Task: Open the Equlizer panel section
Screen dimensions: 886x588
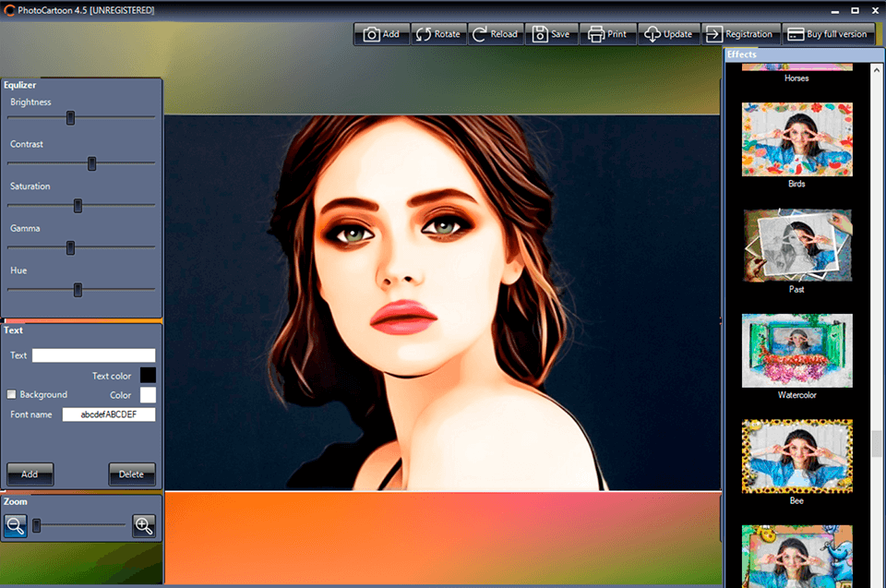Action: tap(22, 84)
